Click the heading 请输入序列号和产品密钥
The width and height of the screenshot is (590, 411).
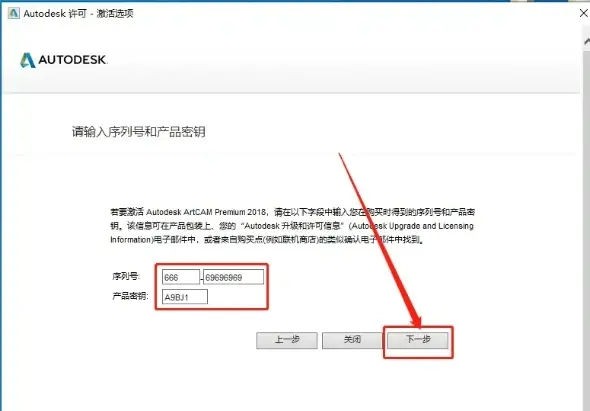pyautogui.click(x=138, y=132)
